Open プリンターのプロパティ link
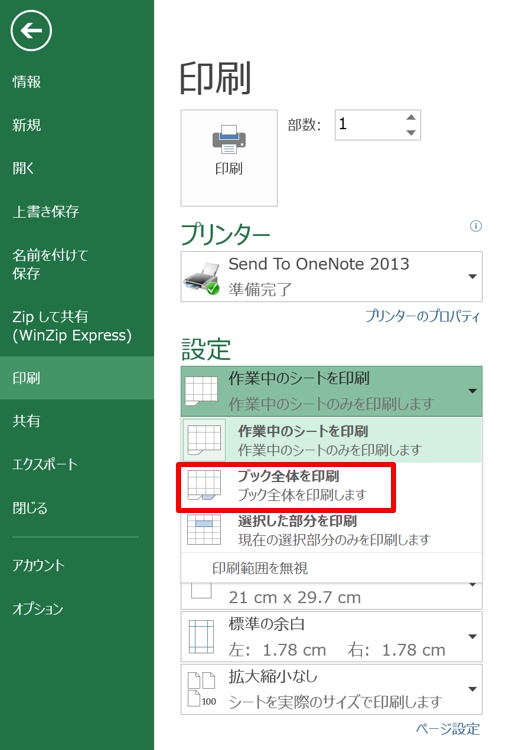 click(x=422, y=316)
